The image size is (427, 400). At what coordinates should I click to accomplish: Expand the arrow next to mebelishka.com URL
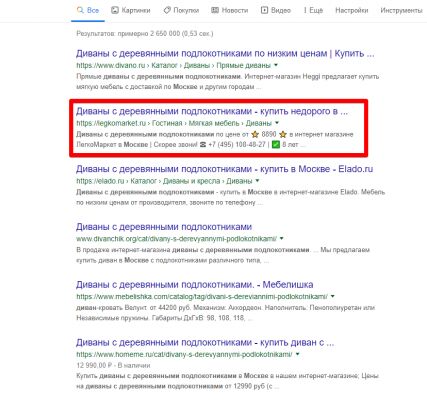pyautogui.click(x=332, y=296)
